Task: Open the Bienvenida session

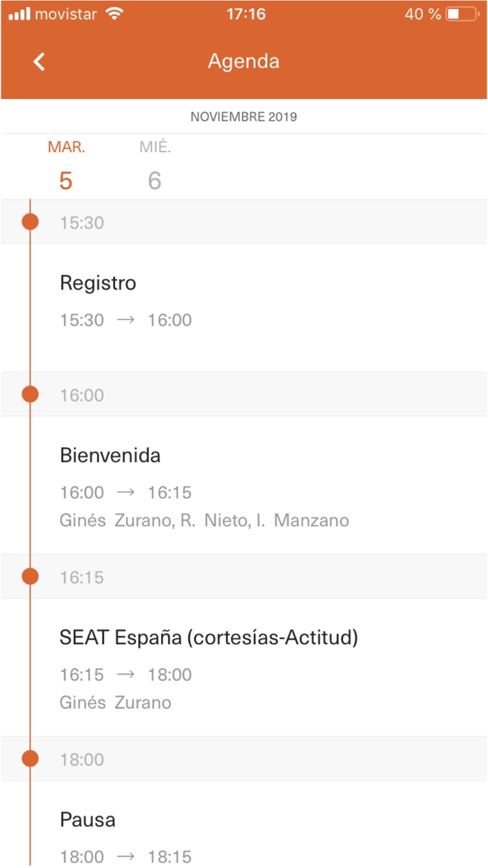Action: [110, 456]
